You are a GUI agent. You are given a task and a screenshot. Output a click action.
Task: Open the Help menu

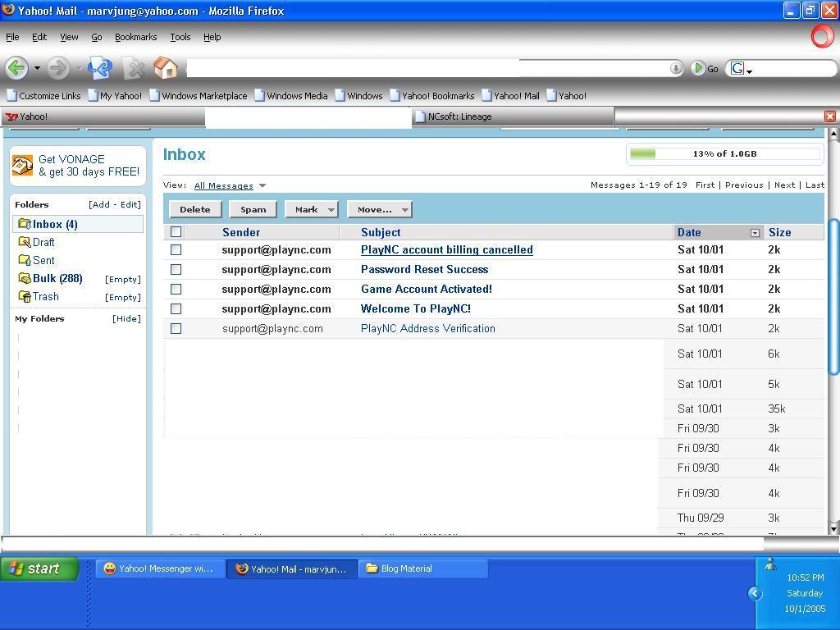[x=212, y=37]
